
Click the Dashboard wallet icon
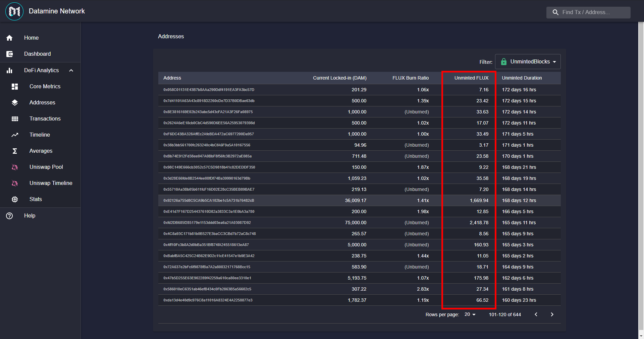click(9, 54)
